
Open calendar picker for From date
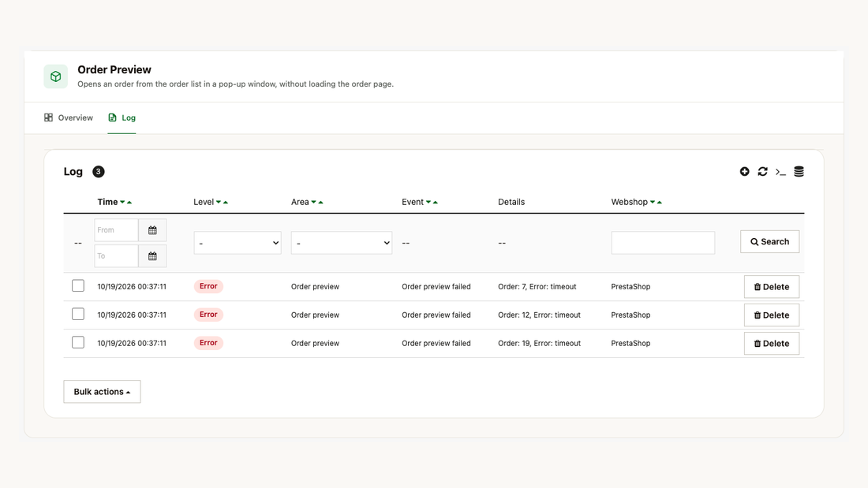[152, 230]
